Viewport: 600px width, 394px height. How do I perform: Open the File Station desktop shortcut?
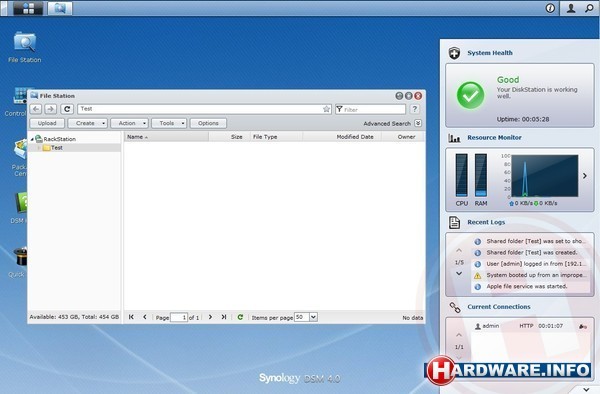(x=24, y=47)
